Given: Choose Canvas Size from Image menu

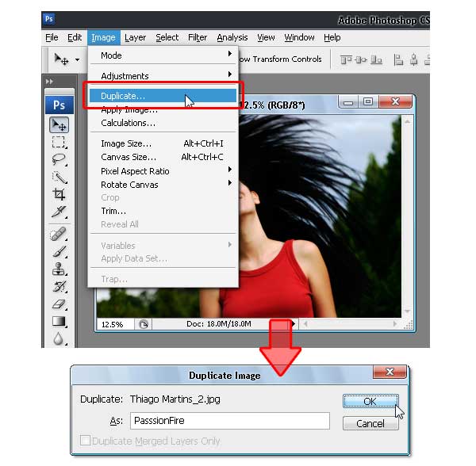Looking at the screenshot, I should 128,157.
